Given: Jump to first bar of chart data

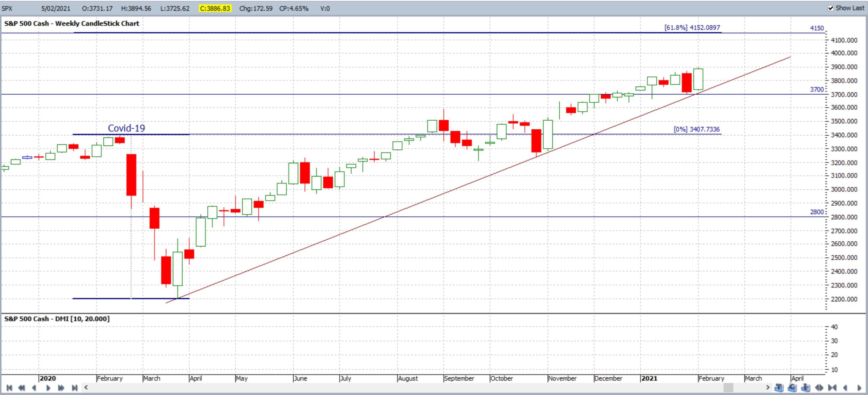Looking at the screenshot, I should pyautogui.click(x=9, y=388).
